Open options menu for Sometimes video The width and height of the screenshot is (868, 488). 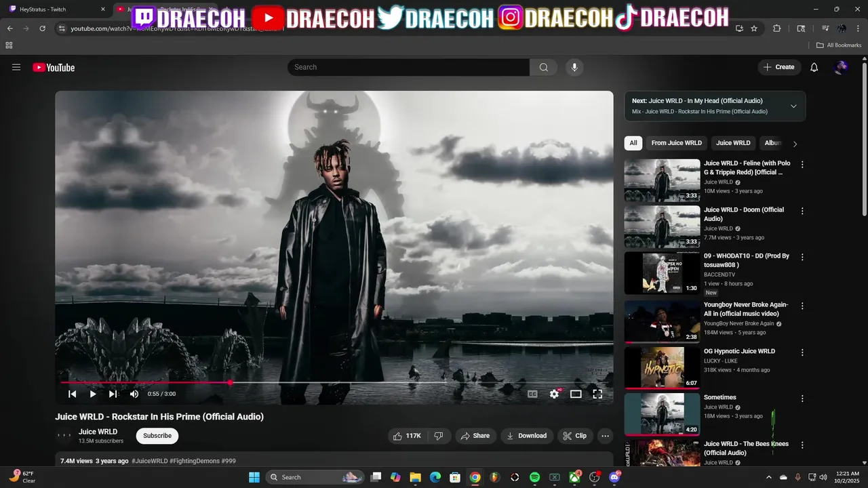point(802,399)
